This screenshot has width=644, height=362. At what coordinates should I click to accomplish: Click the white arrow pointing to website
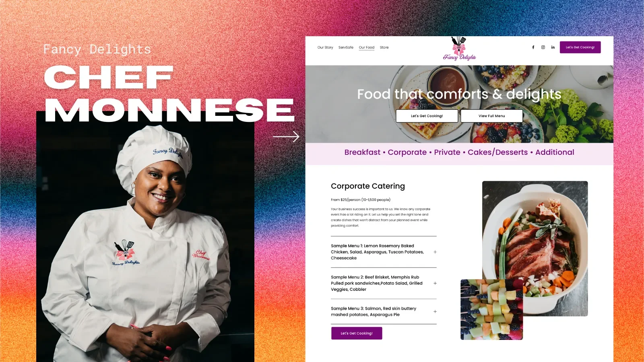[x=286, y=137]
